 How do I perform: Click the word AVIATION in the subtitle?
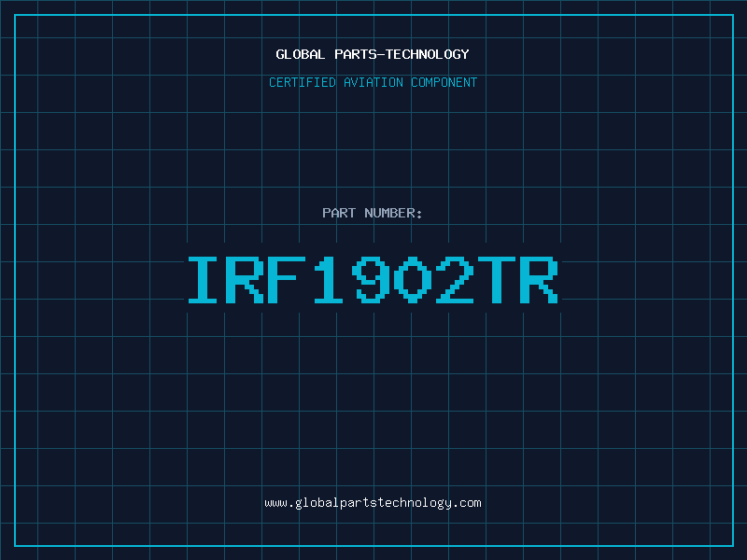pyautogui.click(x=373, y=82)
